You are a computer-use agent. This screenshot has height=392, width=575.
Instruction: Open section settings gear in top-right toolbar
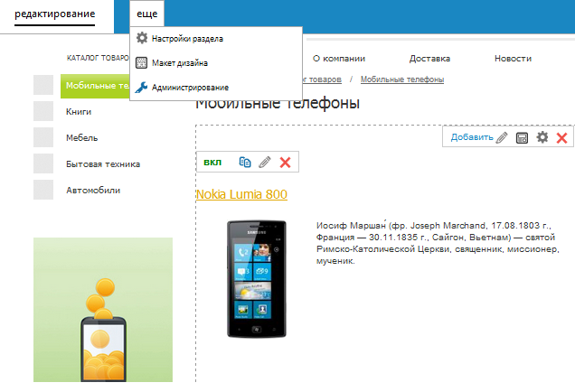point(542,137)
